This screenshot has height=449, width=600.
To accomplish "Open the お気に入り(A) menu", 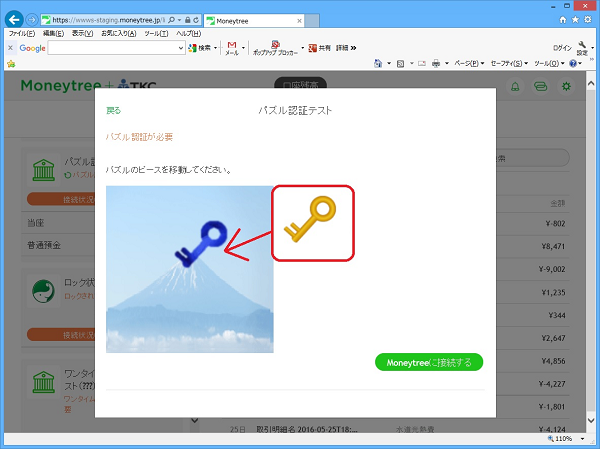I will pyautogui.click(x=119, y=34).
